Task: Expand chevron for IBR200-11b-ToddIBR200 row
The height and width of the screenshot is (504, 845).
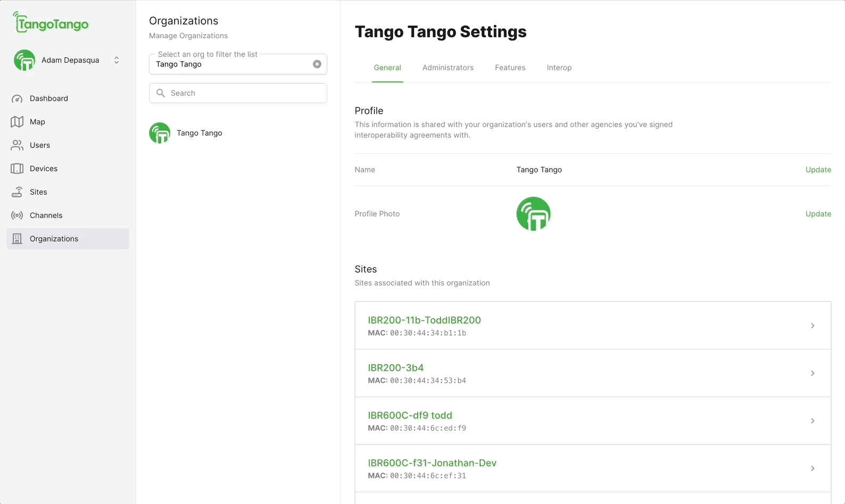Action: point(813,325)
